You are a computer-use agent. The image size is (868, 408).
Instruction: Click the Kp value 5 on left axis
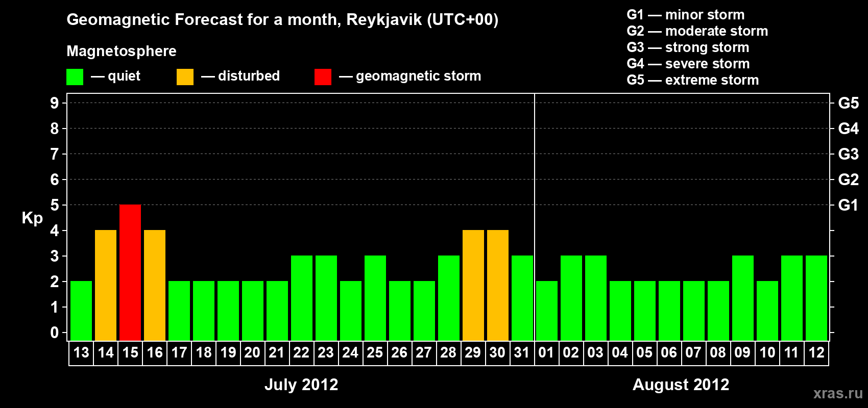(55, 205)
